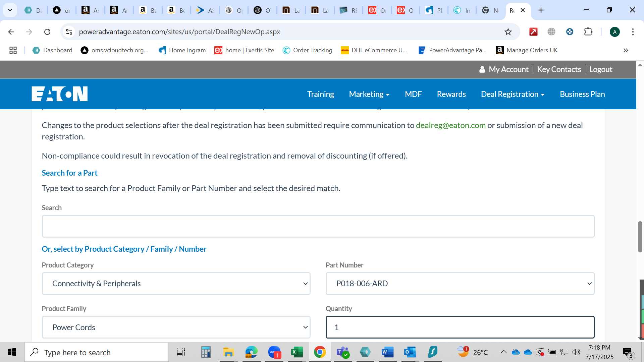The image size is (644, 362).
Task: Open Windows Start menu
Action: click(x=12, y=352)
